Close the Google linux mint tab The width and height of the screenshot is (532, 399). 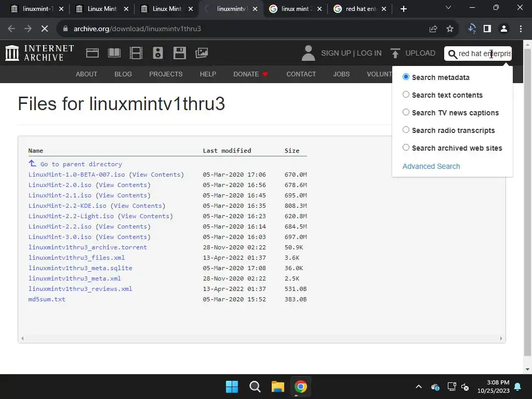(x=320, y=9)
